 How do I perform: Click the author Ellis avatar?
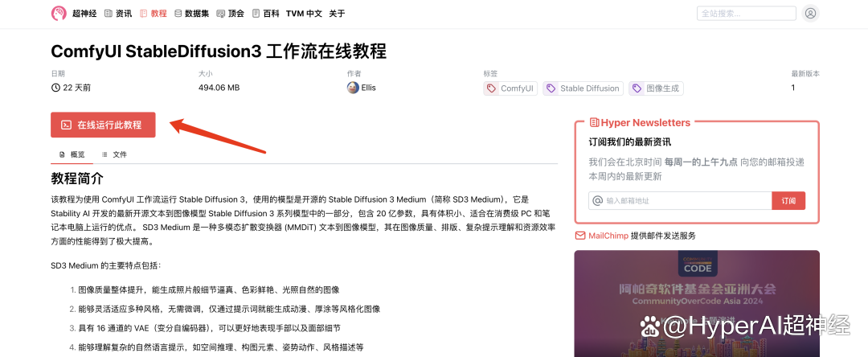tap(353, 88)
